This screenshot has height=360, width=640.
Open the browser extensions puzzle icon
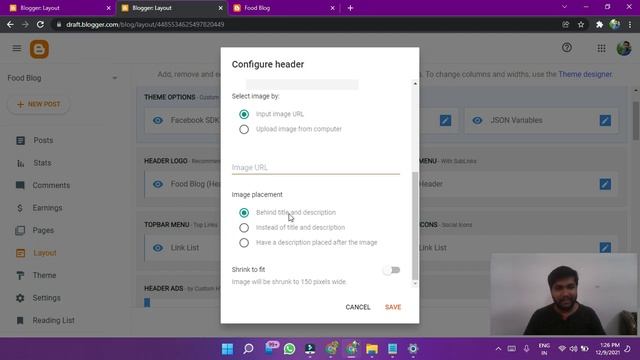[x=599, y=24]
